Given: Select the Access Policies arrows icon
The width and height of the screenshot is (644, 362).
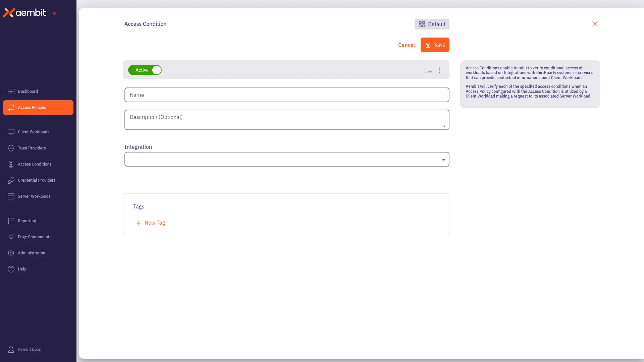Looking at the screenshot, I should click(11, 108).
